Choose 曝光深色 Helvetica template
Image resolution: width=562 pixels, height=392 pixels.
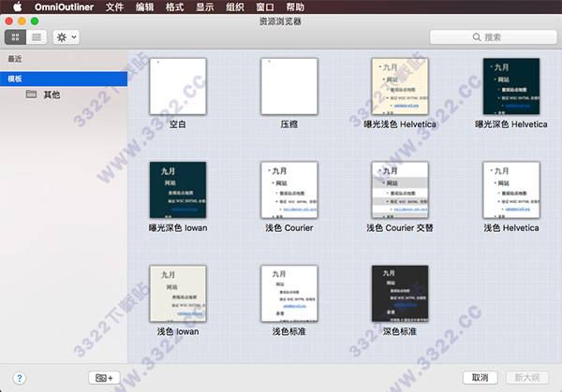[511, 86]
